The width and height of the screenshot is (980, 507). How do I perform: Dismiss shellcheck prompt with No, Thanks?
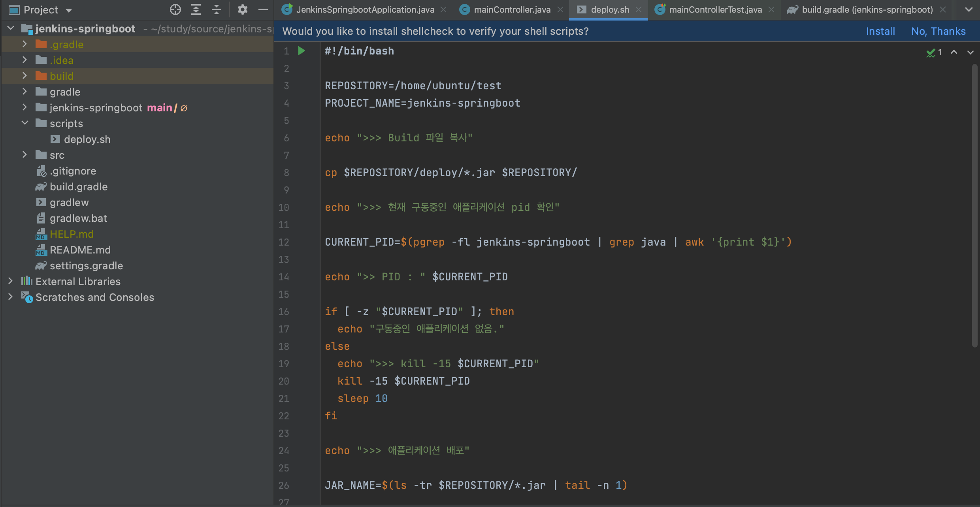click(938, 31)
